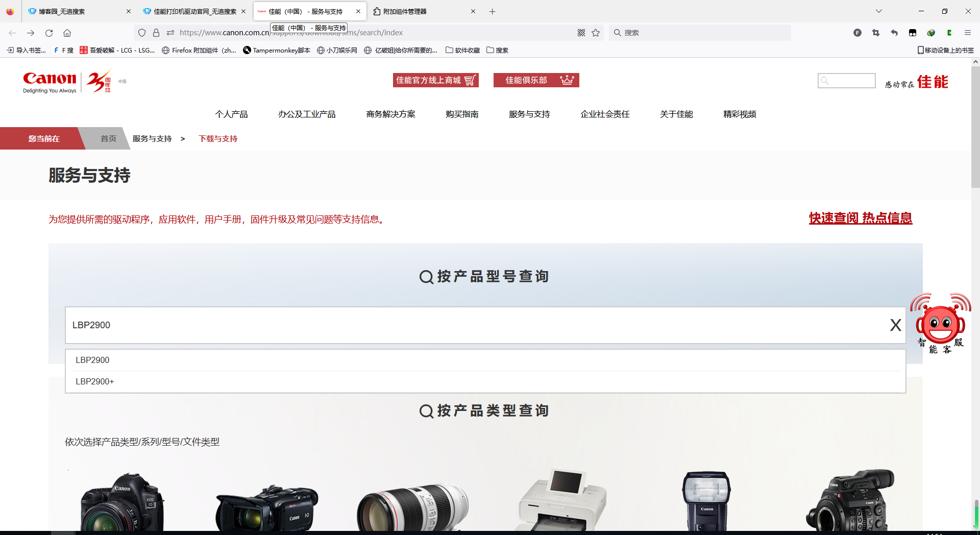
Task: Open the smart customer service robot
Action: coord(941,324)
